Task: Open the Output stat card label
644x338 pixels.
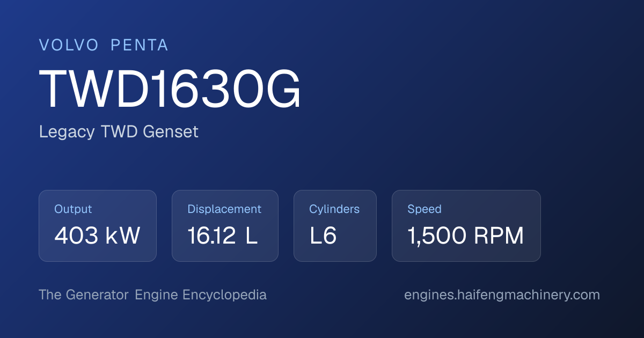Action: (x=73, y=209)
